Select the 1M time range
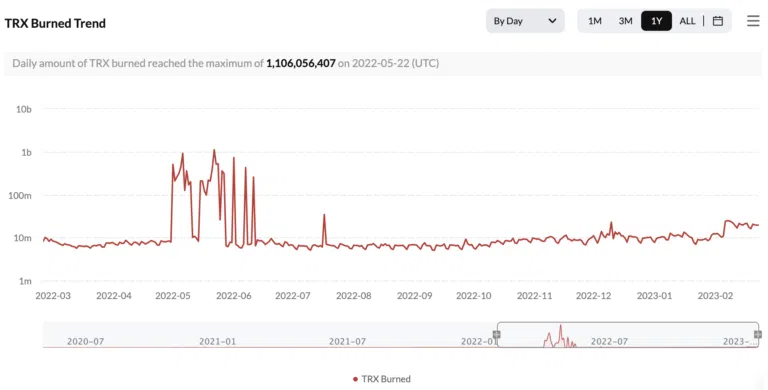The height and width of the screenshot is (390, 768). coord(595,21)
